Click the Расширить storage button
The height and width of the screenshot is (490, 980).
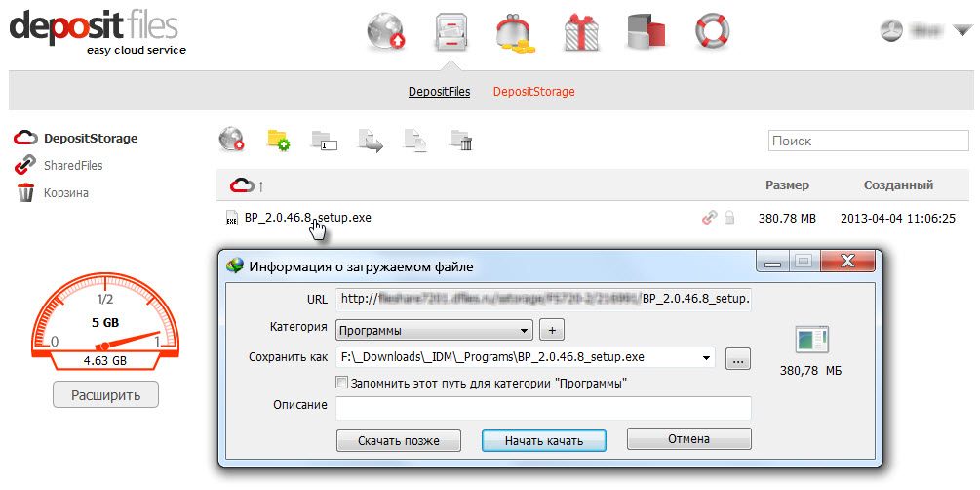click(x=105, y=395)
